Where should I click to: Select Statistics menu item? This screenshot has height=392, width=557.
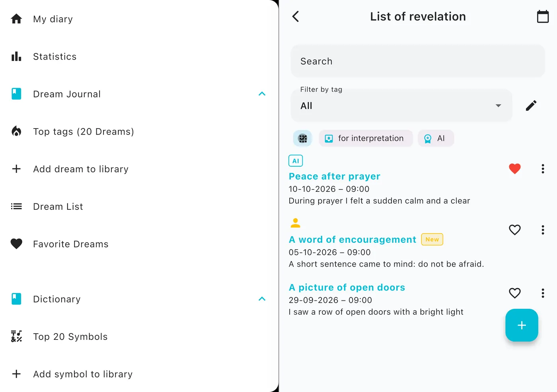point(139,57)
